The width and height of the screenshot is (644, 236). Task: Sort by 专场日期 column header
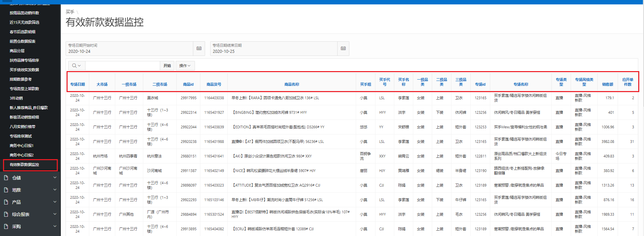[x=77, y=84]
